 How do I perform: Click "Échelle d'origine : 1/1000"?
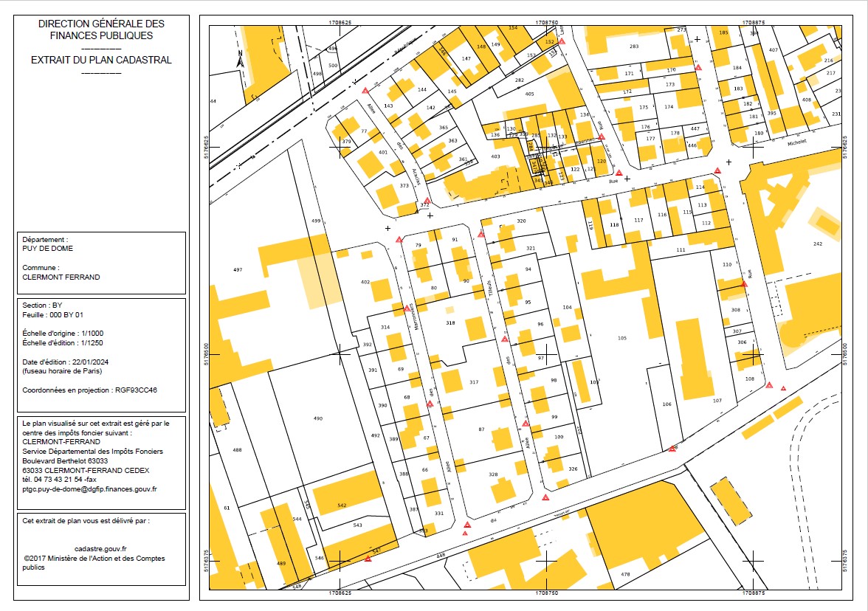pos(63,334)
